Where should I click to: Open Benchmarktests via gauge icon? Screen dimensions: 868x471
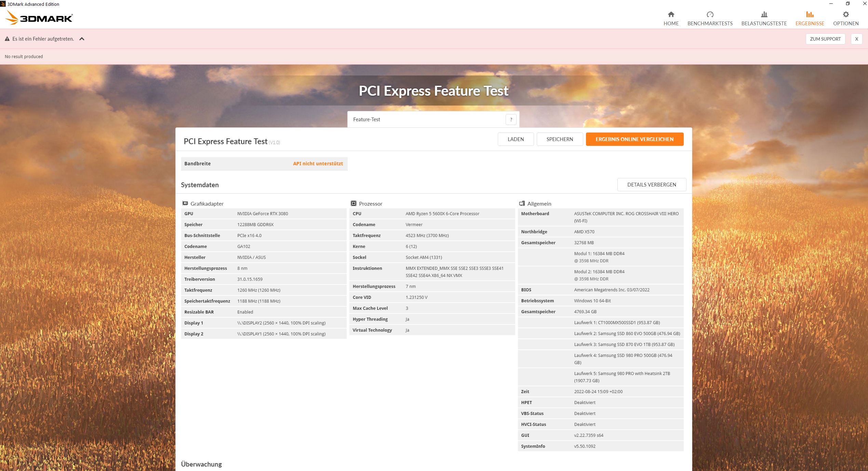(710, 14)
